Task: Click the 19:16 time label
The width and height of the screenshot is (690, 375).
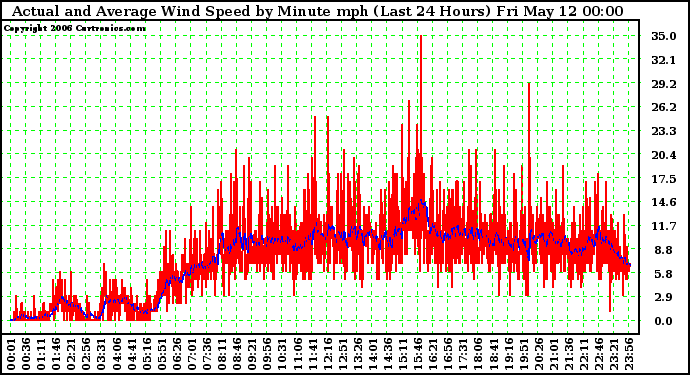Action: pyautogui.click(x=508, y=354)
